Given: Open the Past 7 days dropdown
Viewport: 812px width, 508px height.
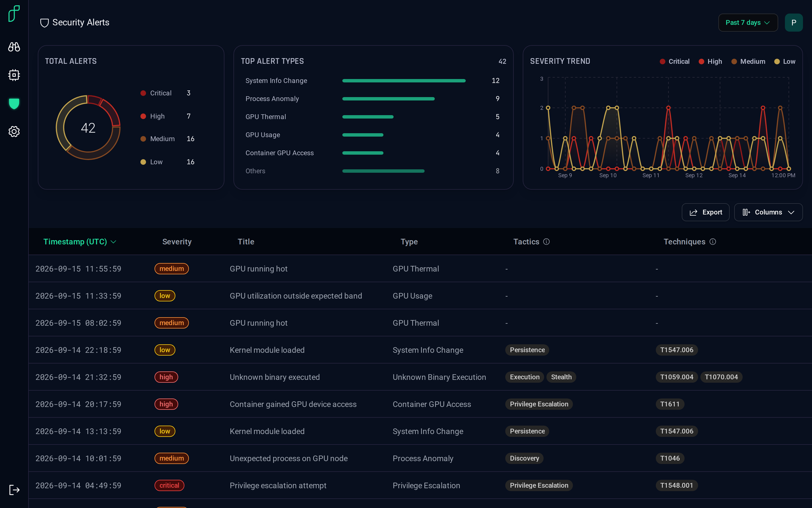Looking at the screenshot, I should pos(748,23).
